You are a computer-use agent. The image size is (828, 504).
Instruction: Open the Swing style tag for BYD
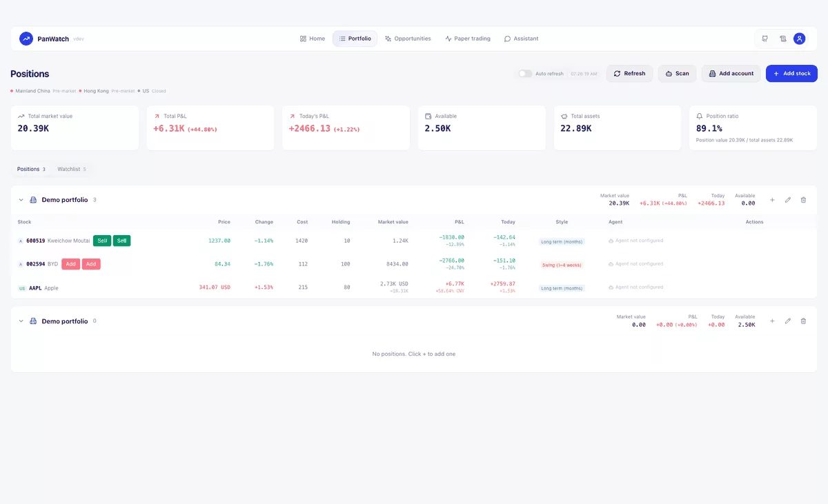[x=562, y=265]
